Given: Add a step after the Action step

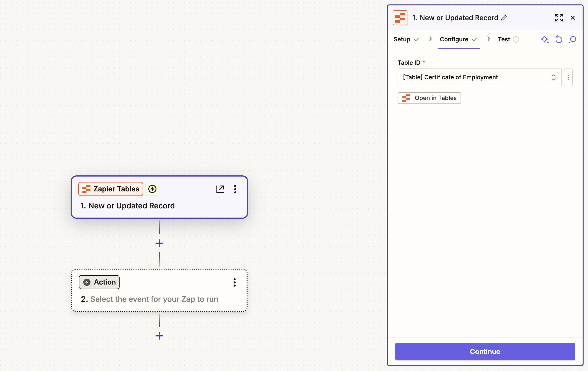Looking at the screenshot, I should tap(159, 336).
